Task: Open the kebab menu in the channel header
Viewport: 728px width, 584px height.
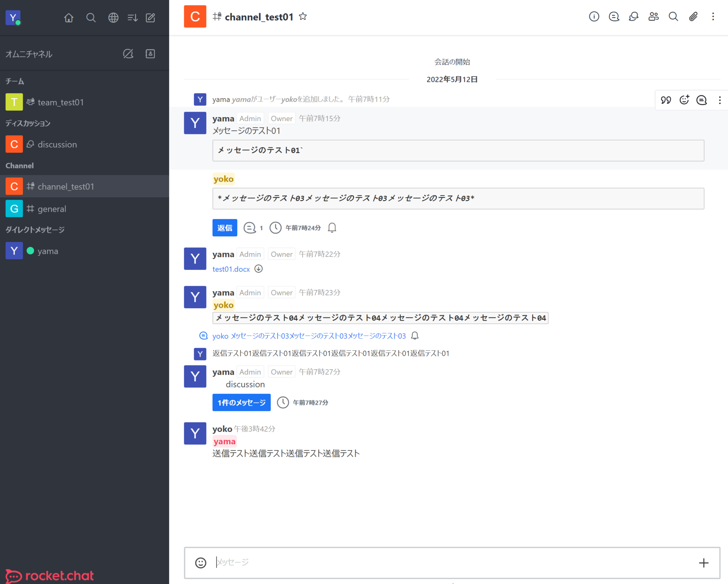Action: pos(713,16)
